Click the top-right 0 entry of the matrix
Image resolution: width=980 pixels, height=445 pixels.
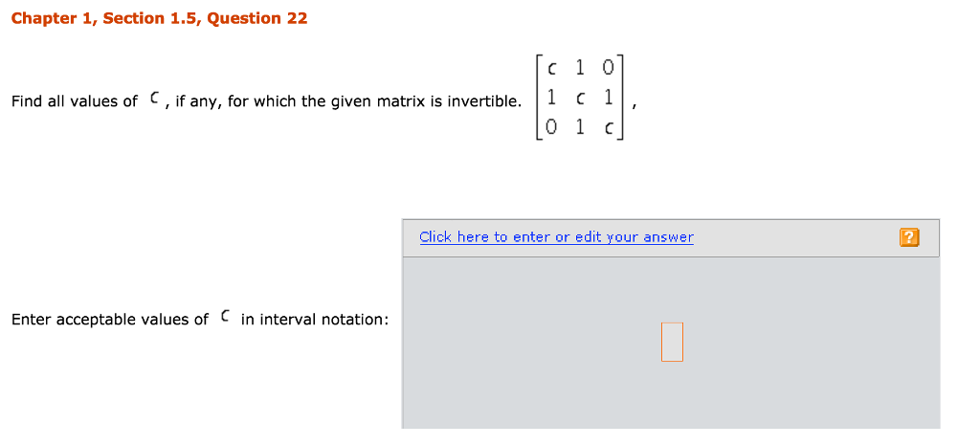point(608,68)
